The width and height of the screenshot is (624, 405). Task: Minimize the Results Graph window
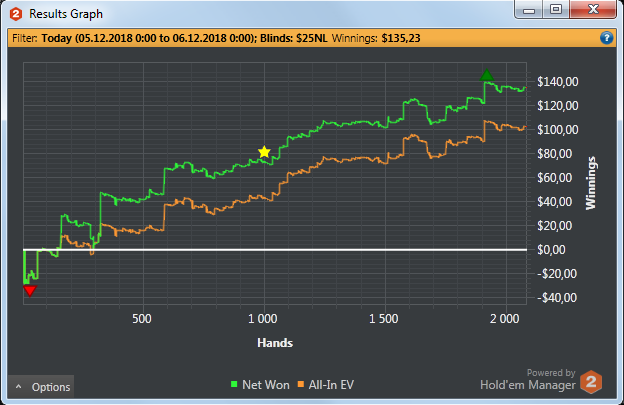(x=529, y=10)
